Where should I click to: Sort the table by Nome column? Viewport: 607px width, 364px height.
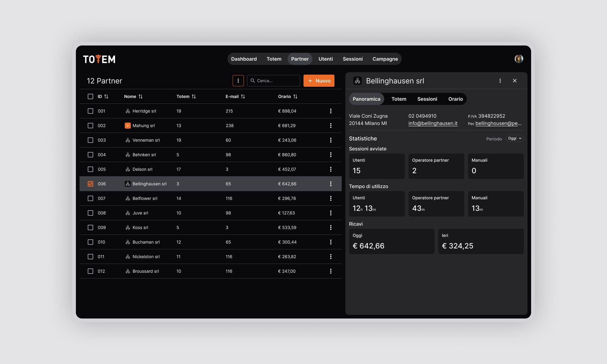point(133,96)
